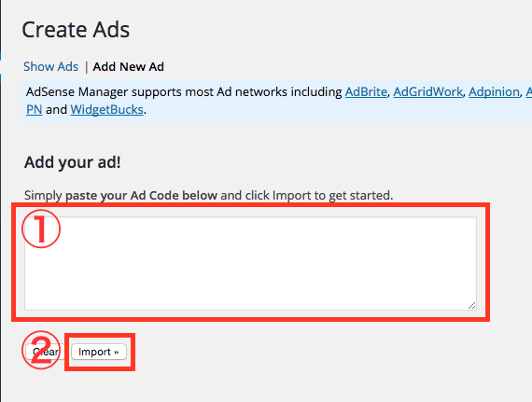Click the circled number 1 marker
The width and height of the screenshot is (532, 402).
[41, 229]
